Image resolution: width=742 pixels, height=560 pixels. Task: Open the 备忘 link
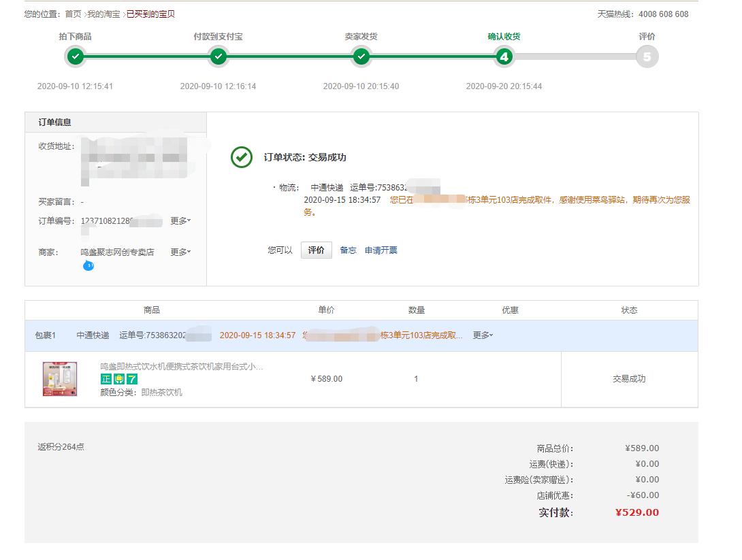(x=348, y=250)
